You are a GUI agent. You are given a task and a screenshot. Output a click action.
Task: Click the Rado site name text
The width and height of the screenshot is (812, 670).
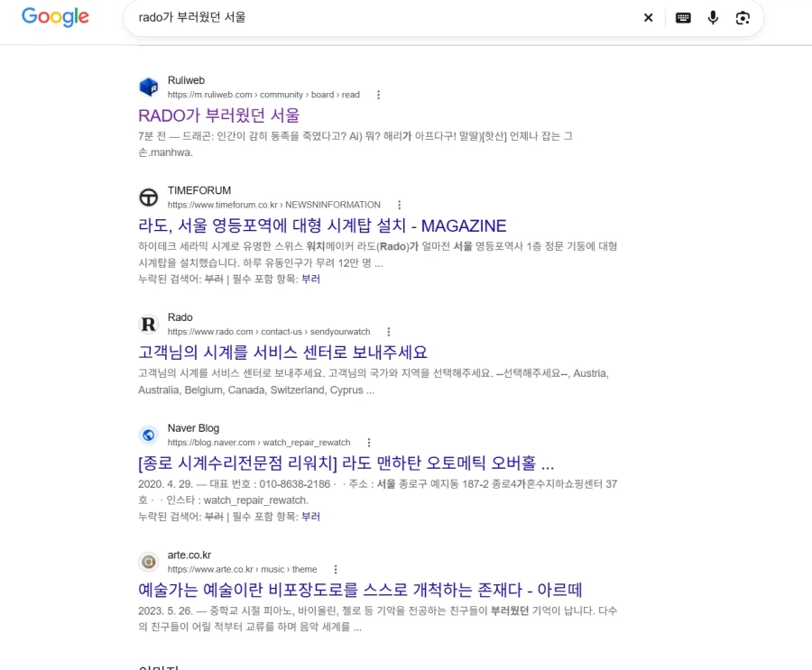(x=180, y=317)
